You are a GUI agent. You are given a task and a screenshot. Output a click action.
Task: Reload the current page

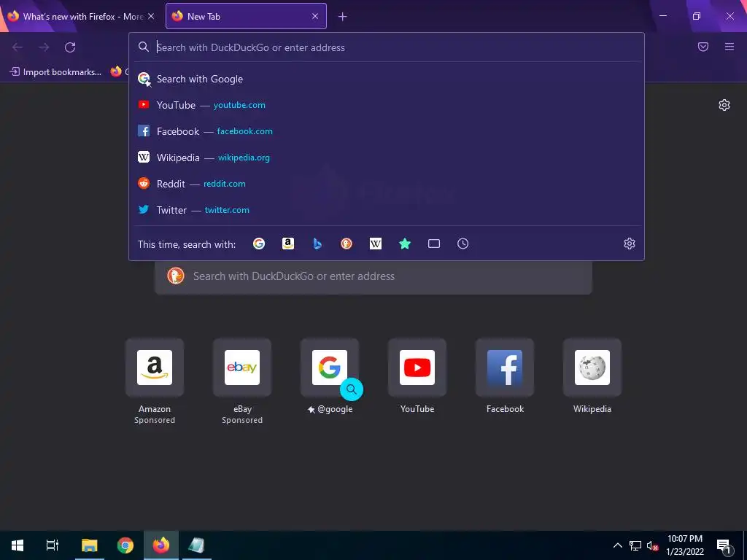pos(70,47)
